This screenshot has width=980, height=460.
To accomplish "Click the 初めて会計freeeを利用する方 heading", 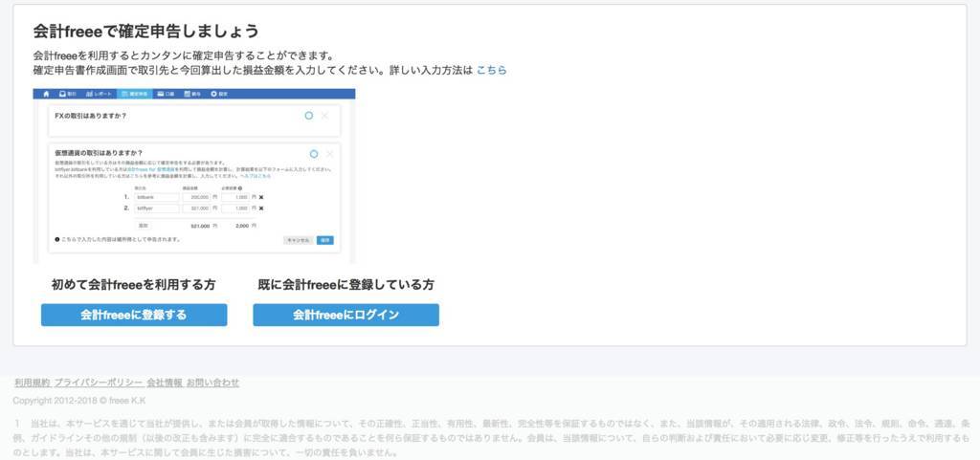I will [134, 285].
